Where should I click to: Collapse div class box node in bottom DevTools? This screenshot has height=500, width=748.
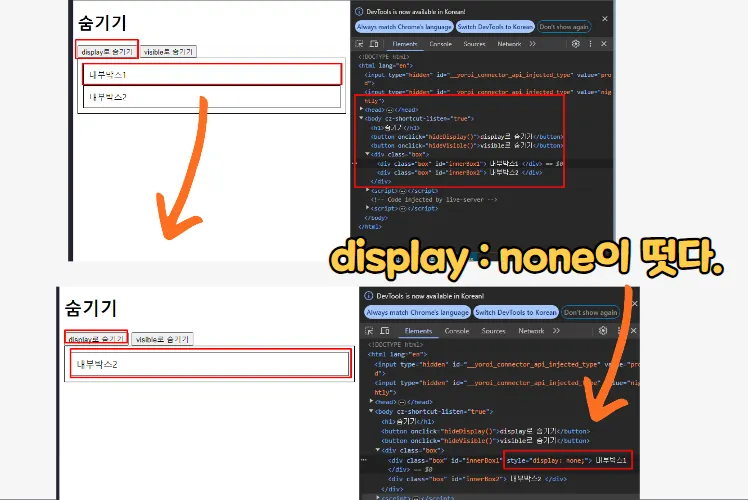point(378,450)
